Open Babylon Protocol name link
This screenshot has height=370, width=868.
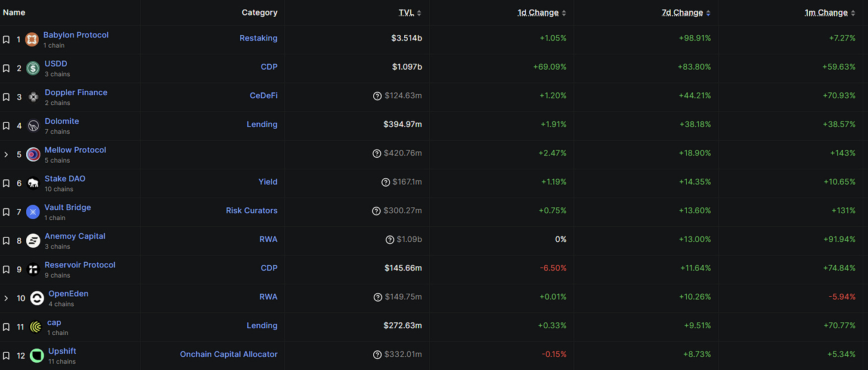pyautogui.click(x=76, y=35)
